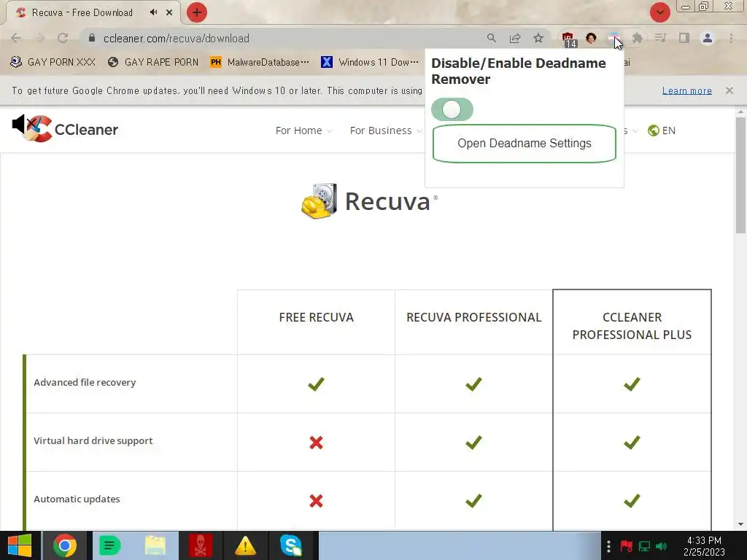This screenshot has width=747, height=560.
Task: Open the EN language selector
Action: pyautogui.click(x=662, y=131)
